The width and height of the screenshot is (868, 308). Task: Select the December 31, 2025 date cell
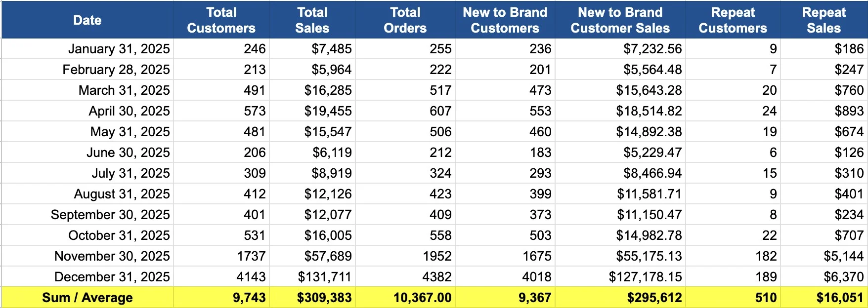click(112, 277)
